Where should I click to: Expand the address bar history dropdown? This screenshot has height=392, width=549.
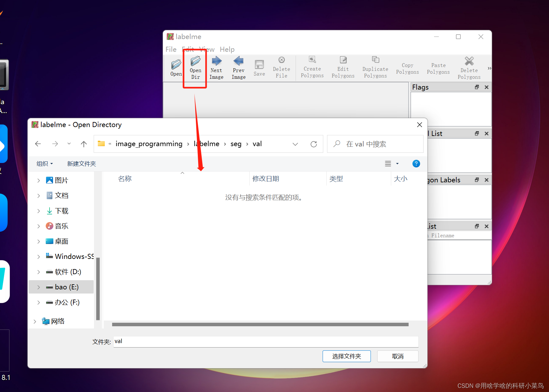coord(295,144)
